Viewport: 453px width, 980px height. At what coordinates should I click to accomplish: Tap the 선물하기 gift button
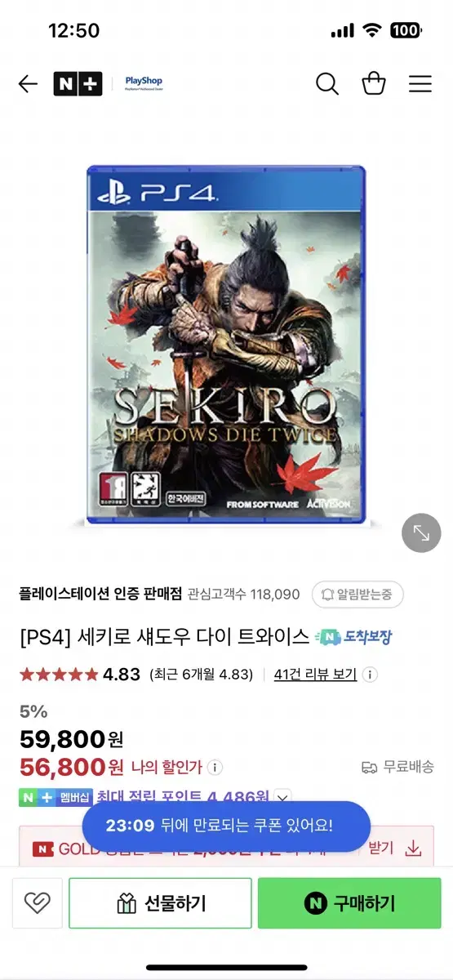160,903
